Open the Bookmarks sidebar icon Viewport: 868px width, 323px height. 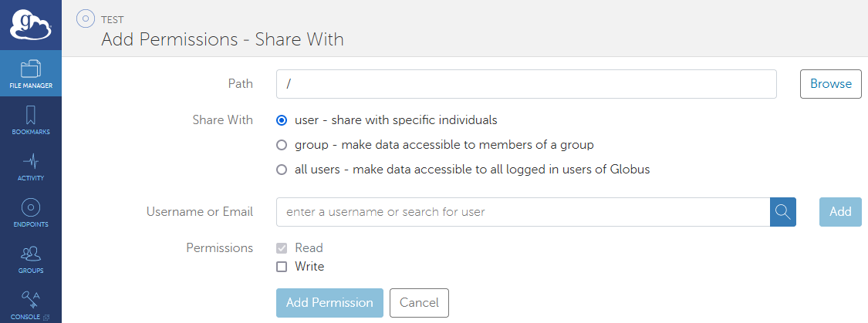pyautogui.click(x=31, y=120)
